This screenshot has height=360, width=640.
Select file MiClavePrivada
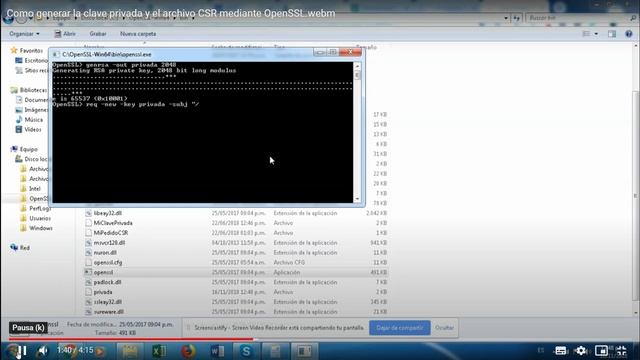(113, 223)
